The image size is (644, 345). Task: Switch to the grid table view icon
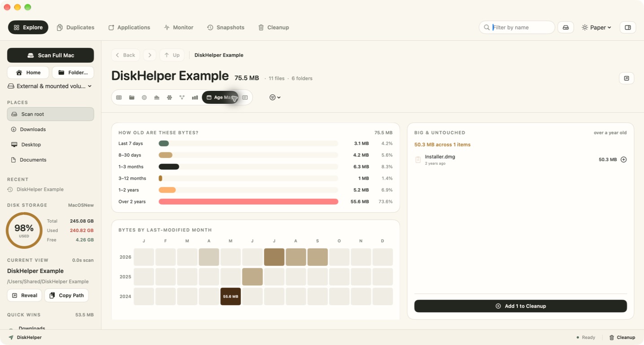[x=119, y=97]
